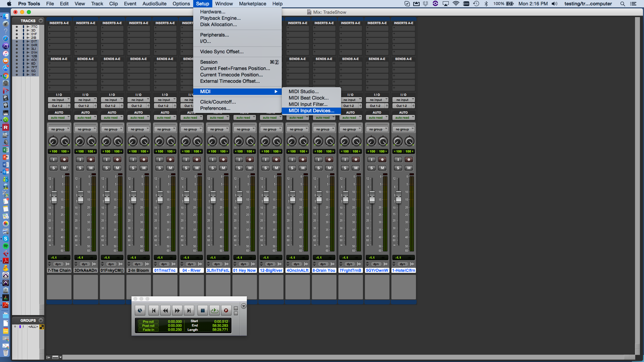Open the auto read automation selector on 3DrkAsADn
644x362 pixels.
point(86,117)
